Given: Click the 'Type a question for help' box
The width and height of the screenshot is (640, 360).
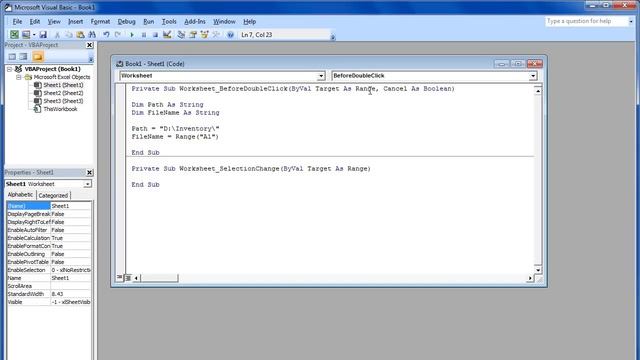Looking at the screenshot, I should 586,21.
